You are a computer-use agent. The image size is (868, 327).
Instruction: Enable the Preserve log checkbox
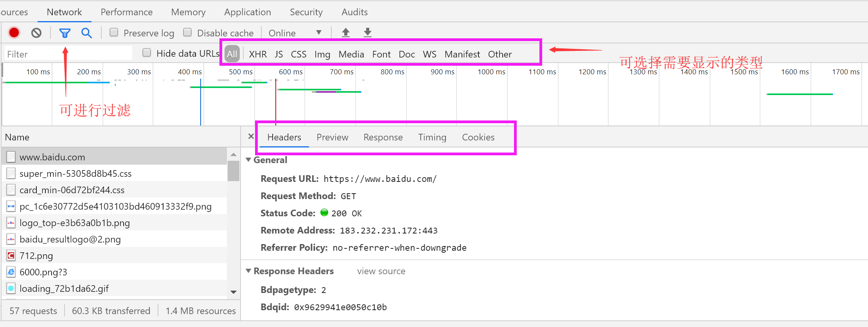114,32
